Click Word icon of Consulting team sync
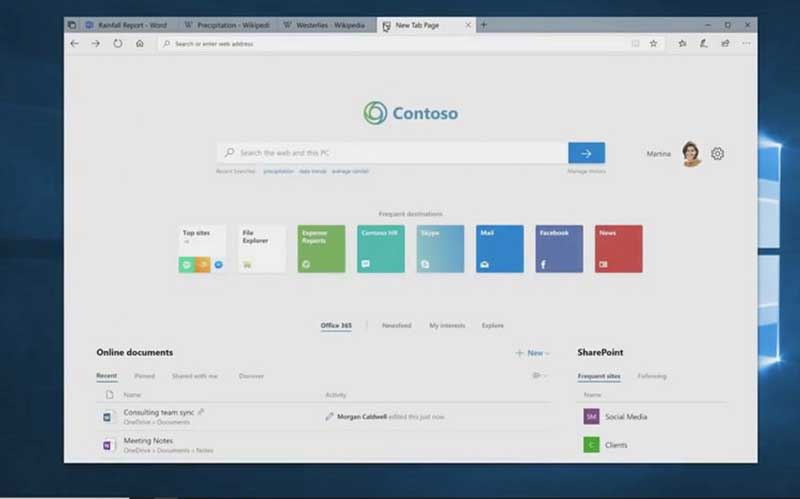This screenshot has height=499, width=800. click(107, 417)
